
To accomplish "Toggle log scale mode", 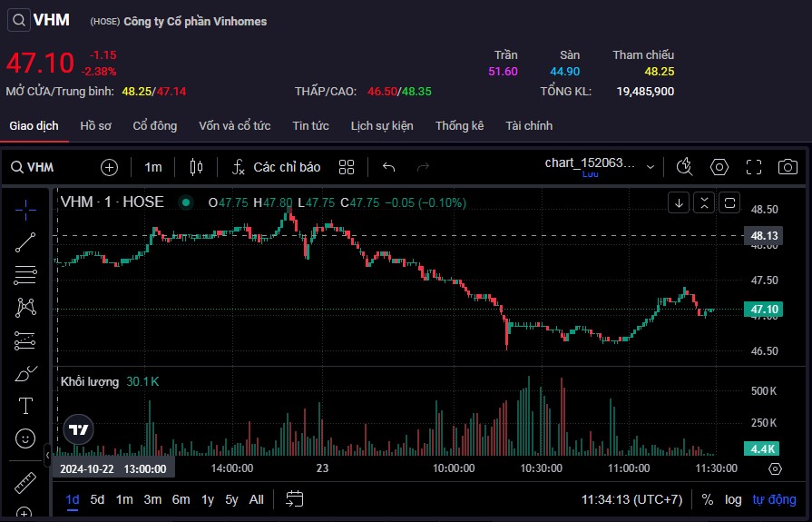I will (x=733, y=499).
